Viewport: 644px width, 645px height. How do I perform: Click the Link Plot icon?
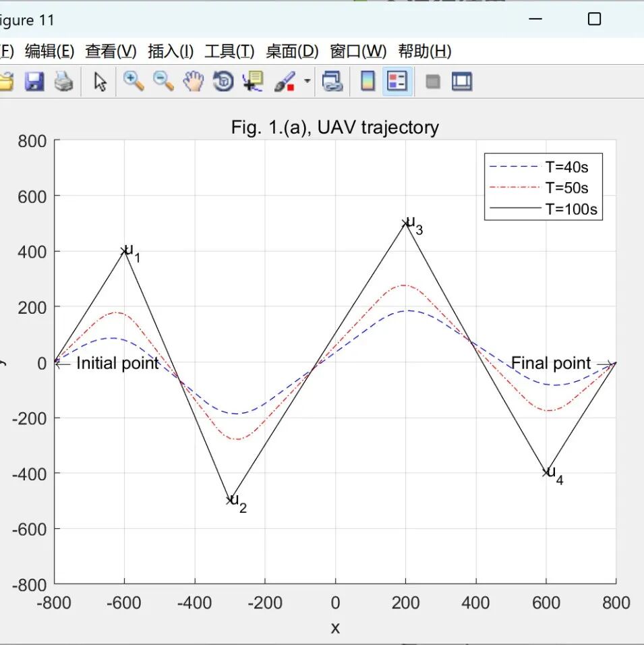tap(332, 81)
